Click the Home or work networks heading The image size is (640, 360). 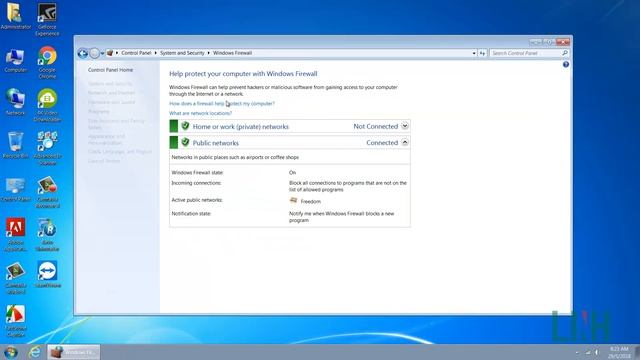(x=240, y=127)
